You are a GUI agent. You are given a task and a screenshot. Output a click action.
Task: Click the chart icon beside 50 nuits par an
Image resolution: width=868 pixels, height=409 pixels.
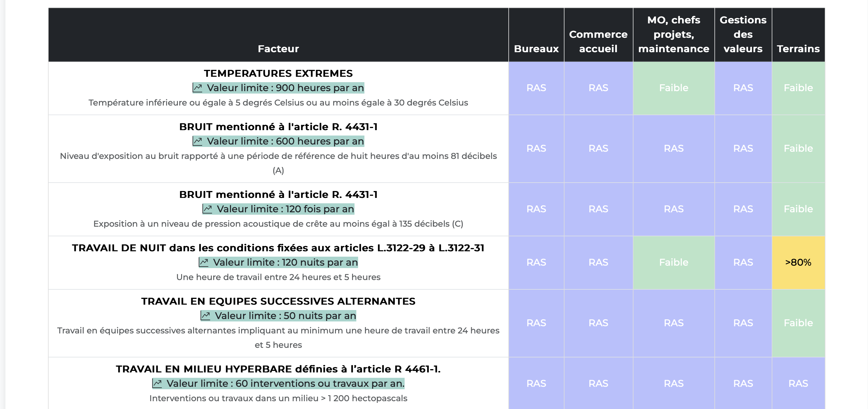click(205, 316)
